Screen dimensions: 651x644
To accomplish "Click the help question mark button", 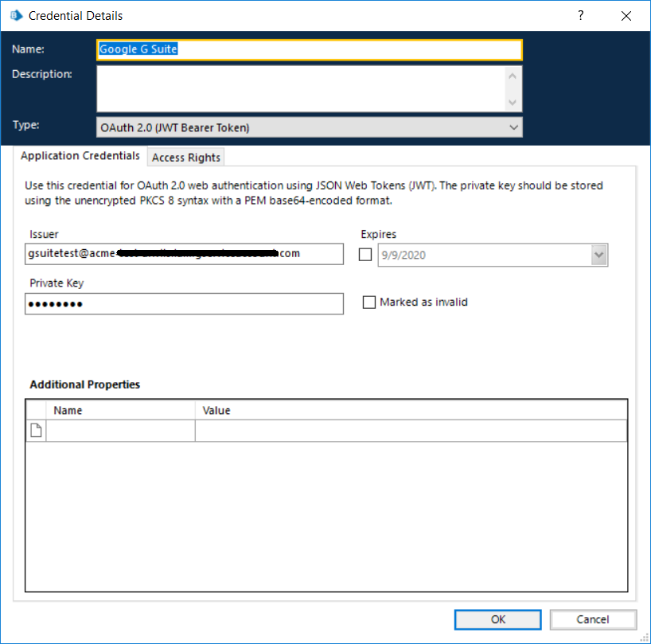I will 582,15.
